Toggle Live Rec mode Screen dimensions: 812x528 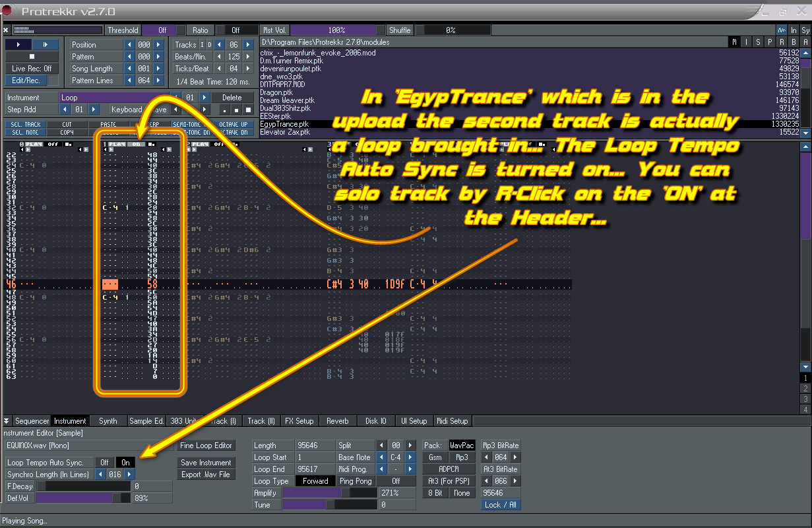tap(32, 68)
